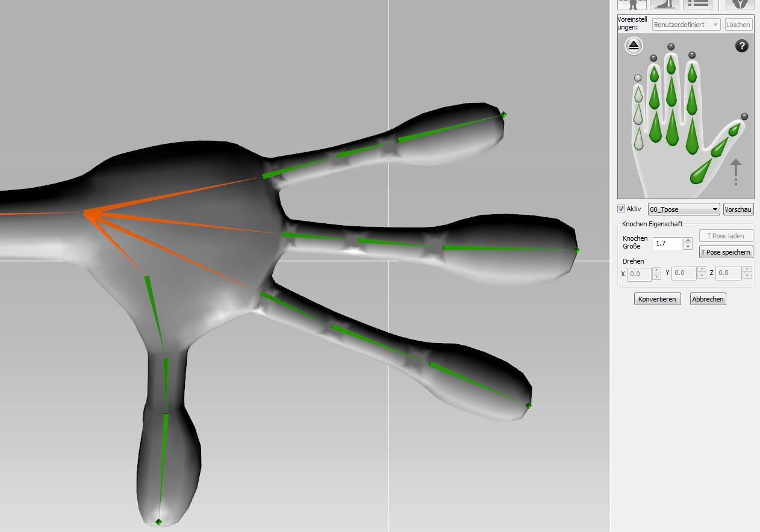The width and height of the screenshot is (760, 532).
Task: Click the T Pose speichern button
Action: coord(726,252)
